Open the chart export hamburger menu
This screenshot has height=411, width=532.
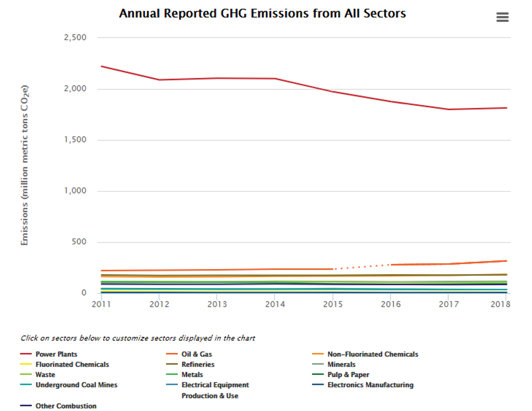click(501, 17)
